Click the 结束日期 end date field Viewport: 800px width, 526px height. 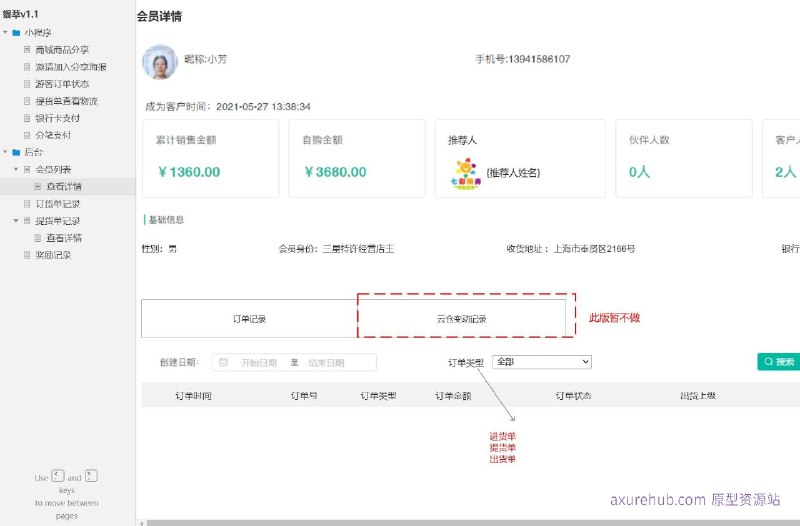point(326,362)
